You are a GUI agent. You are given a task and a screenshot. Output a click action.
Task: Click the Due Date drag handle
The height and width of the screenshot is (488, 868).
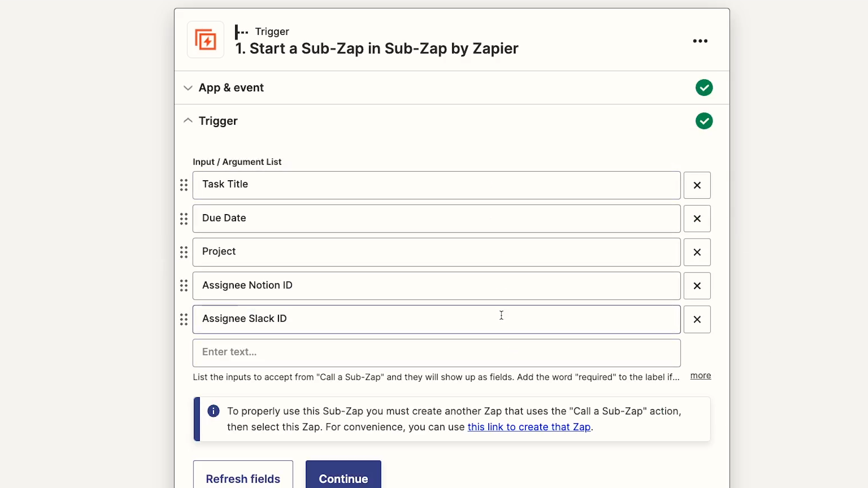(184, 219)
